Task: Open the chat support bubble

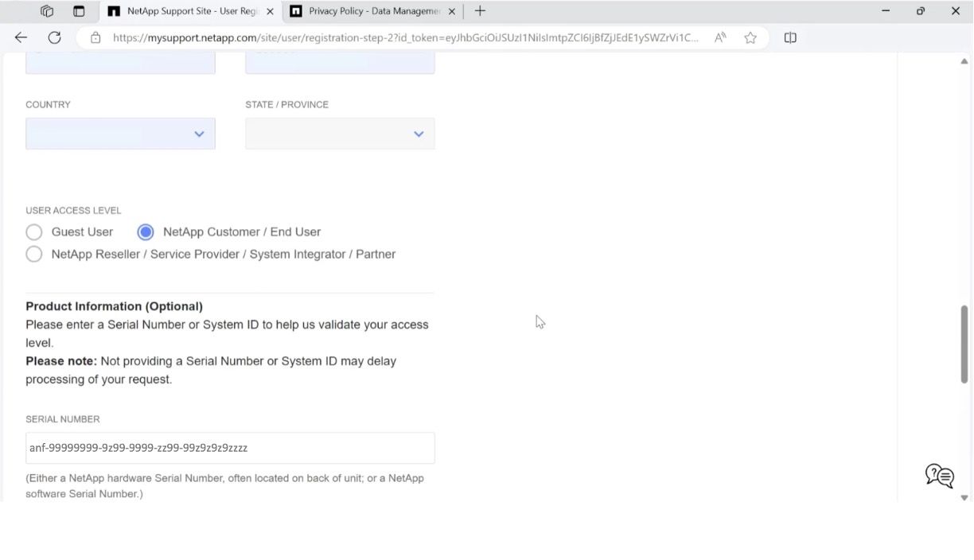Action: tap(937, 476)
